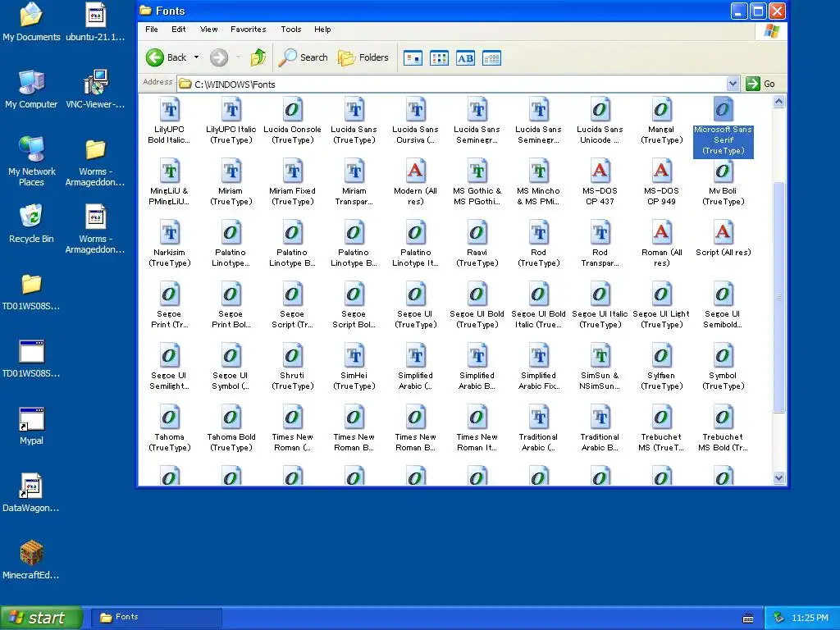List fonts by similarity (AB icon)

465,58
